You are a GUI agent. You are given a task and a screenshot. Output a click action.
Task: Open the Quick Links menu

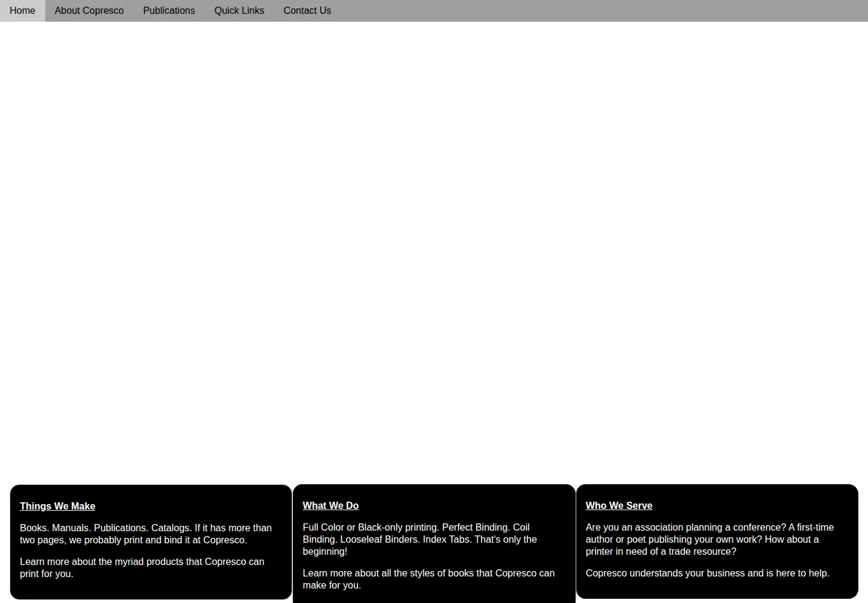click(239, 11)
